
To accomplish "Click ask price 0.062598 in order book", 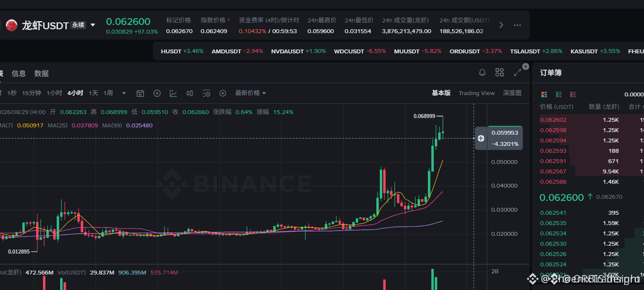I will coord(553,130).
